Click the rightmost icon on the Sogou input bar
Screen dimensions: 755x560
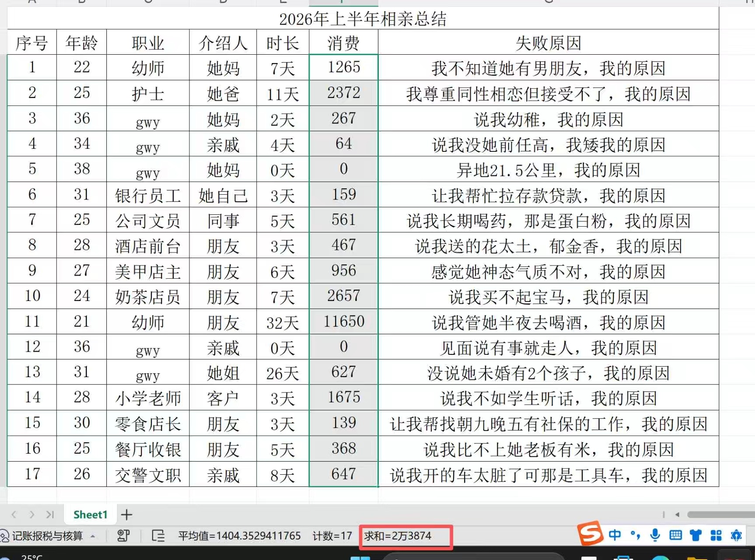(x=737, y=535)
